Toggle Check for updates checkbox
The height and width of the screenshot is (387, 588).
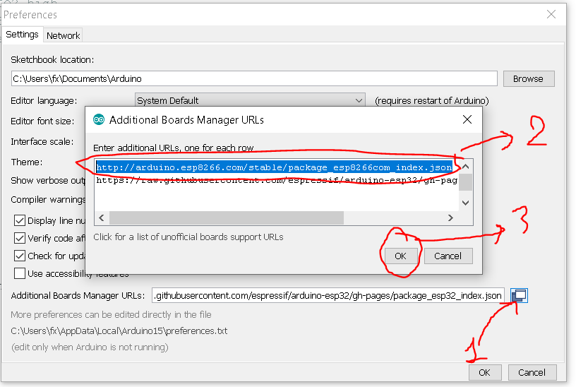[x=20, y=256]
